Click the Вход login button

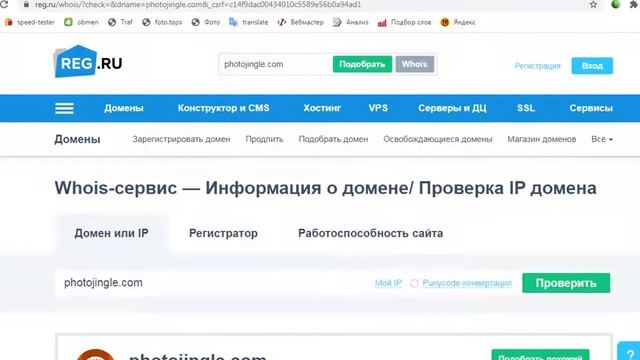(592, 66)
